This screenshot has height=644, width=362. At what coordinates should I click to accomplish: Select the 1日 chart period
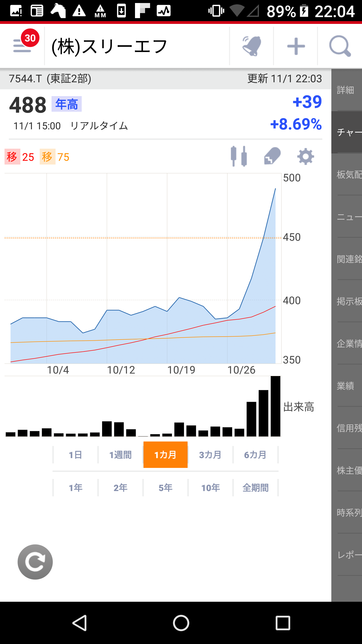(75, 455)
